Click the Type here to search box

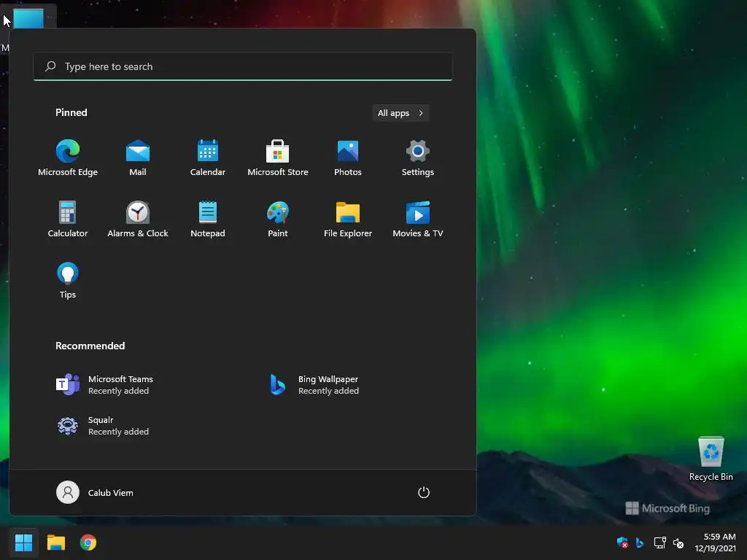click(x=243, y=66)
